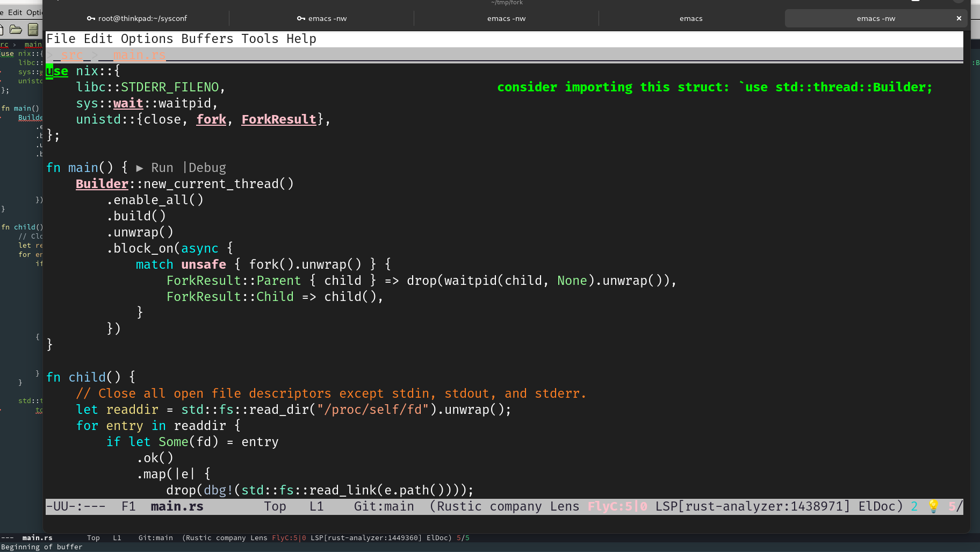Click 'fn child()' function definition line
Viewport: 980px width, 552px height.
tap(91, 377)
